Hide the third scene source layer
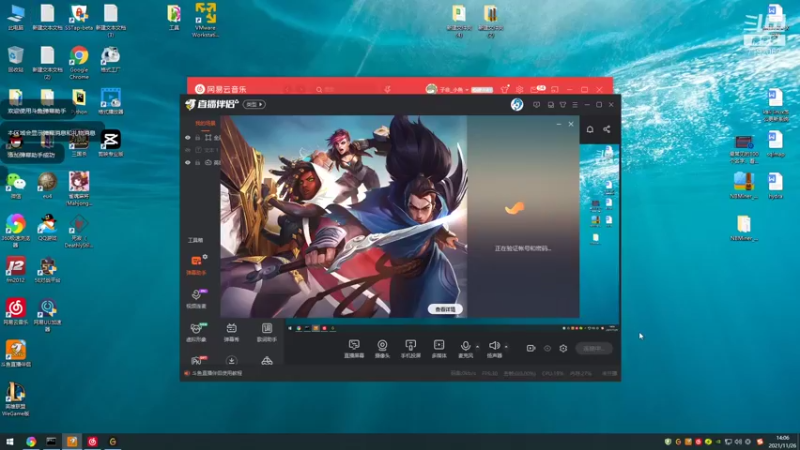This screenshot has height=450, width=800. (188, 162)
